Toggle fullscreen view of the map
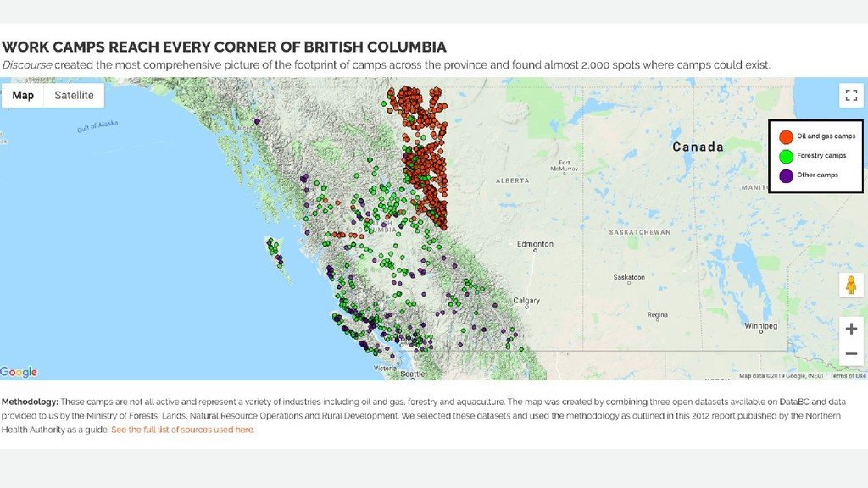Viewport: 868px width, 488px height. coord(851,95)
